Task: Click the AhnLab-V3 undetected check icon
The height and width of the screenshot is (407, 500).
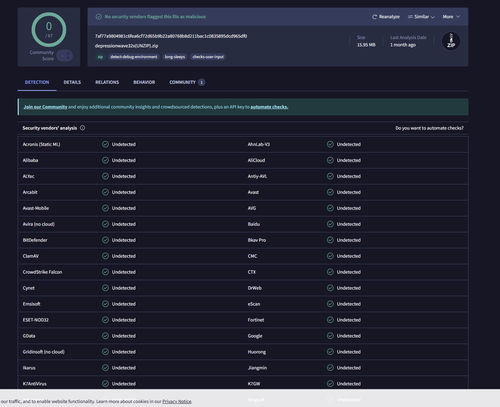Action: tap(330, 144)
